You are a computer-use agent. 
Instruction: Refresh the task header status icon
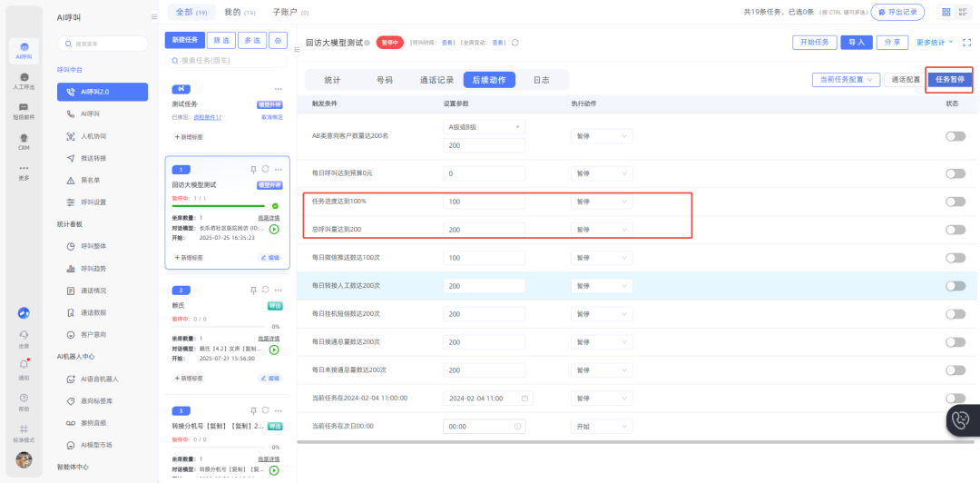tap(515, 43)
